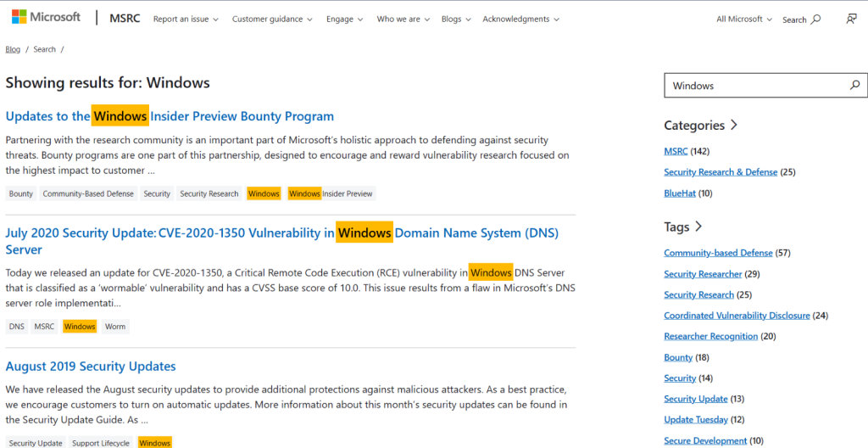Select the Support Lifecycle tag chip

101,443
